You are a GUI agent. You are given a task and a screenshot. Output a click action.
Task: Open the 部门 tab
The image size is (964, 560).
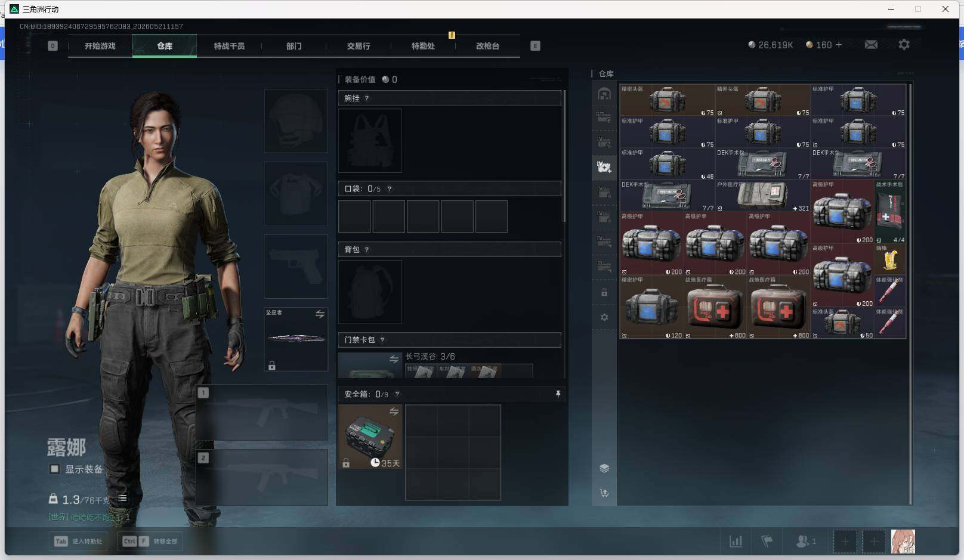[293, 46]
